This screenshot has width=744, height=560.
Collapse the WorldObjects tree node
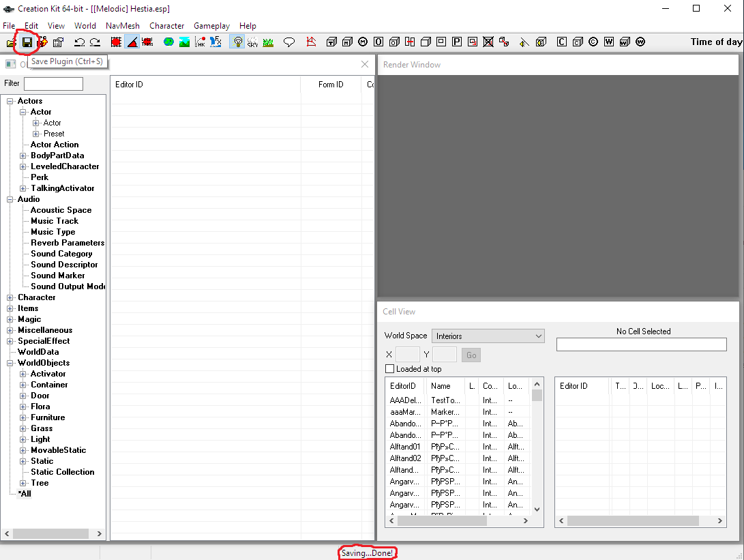tap(10, 363)
